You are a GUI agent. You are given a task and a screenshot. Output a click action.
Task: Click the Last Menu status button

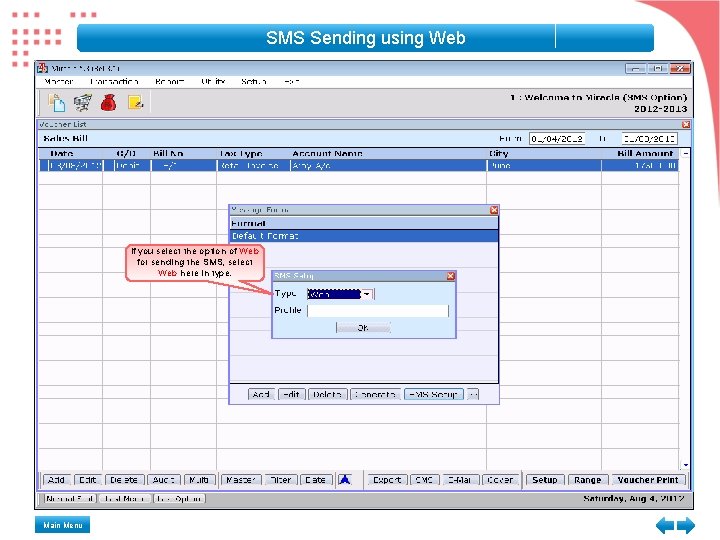pos(124,499)
